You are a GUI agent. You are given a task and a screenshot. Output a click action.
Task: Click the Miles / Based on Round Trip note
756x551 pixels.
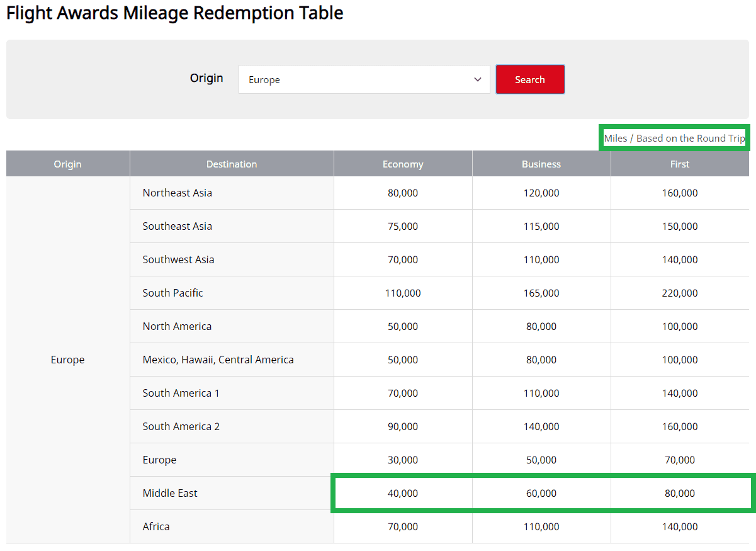click(674, 138)
